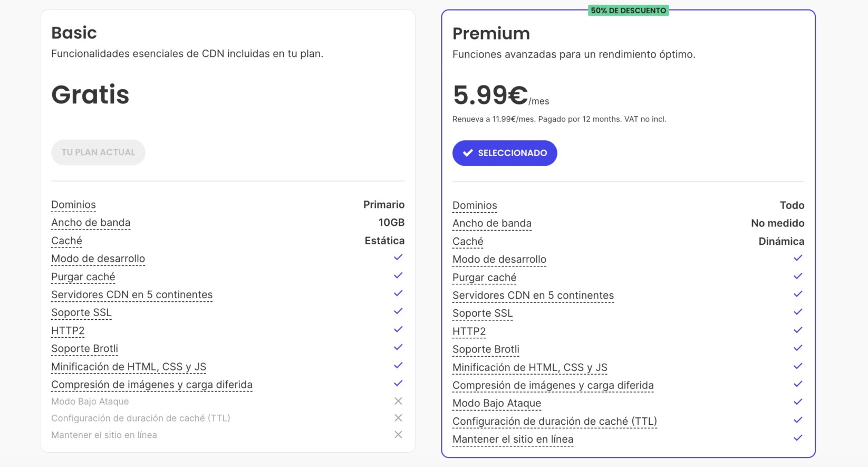This screenshot has width=868, height=467.
Task: Click the checkmark for Premium TTL configuration
Action: pos(798,420)
